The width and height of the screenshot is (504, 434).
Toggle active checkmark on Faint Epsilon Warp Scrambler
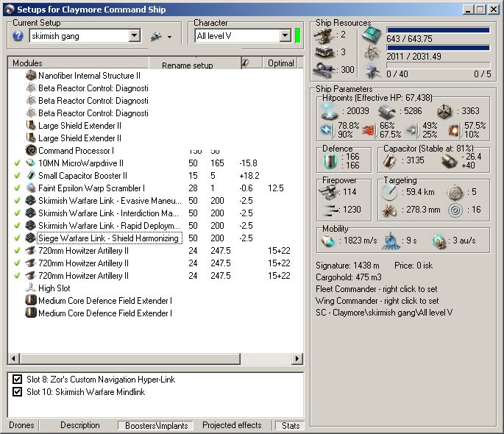point(18,188)
